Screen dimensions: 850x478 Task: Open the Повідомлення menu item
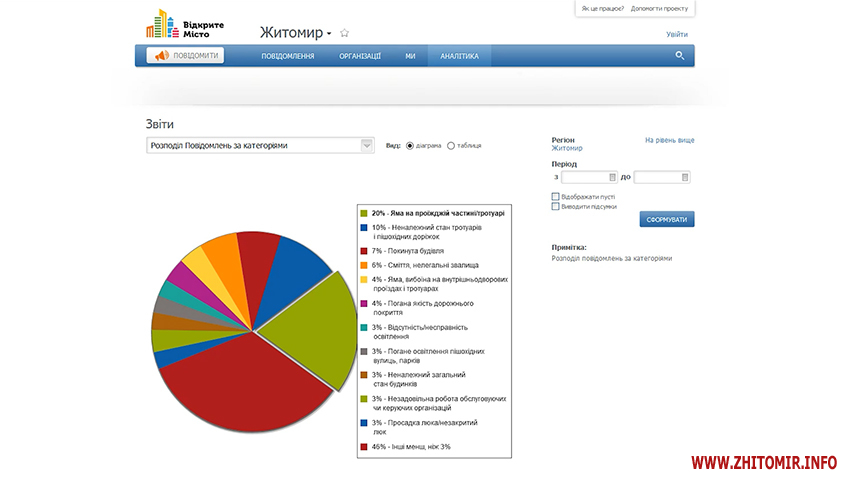point(288,56)
